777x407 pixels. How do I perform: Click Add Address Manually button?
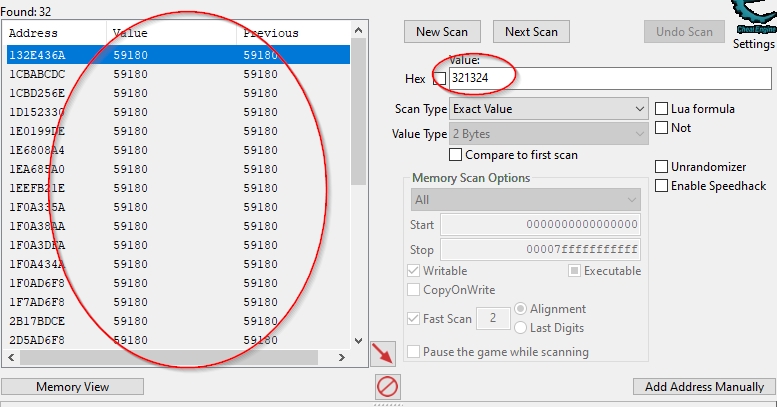[703, 387]
